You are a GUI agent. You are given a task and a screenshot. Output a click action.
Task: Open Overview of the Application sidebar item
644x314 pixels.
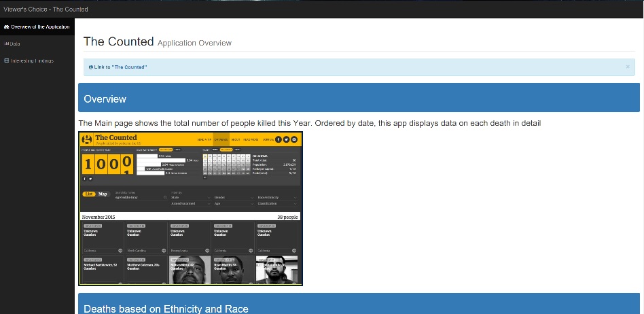pos(37,27)
